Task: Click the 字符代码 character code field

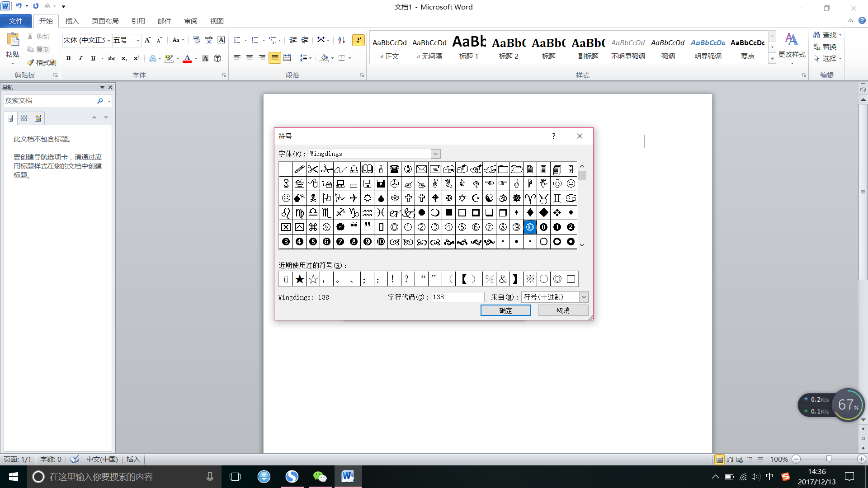Action: (458, 297)
